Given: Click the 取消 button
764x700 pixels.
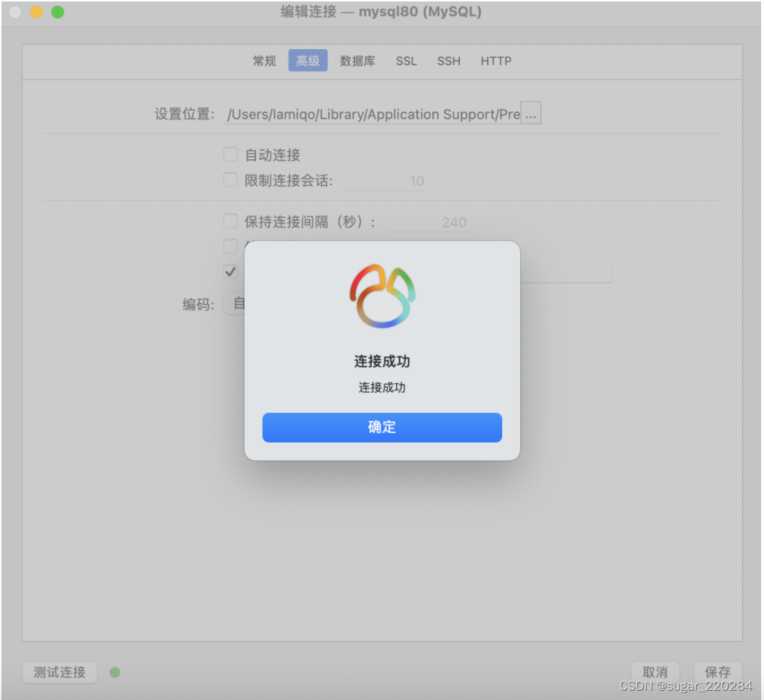Looking at the screenshot, I should [x=655, y=672].
